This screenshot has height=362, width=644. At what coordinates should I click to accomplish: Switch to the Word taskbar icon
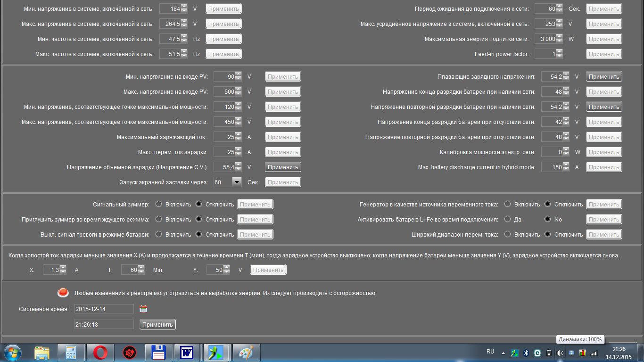click(x=187, y=353)
